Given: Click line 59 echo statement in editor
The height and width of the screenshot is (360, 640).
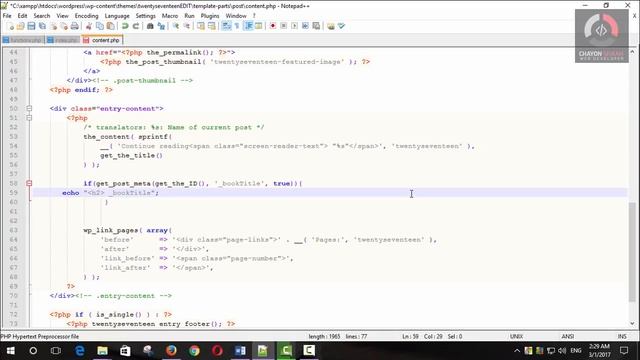Looking at the screenshot, I should [x=110, y=193].
